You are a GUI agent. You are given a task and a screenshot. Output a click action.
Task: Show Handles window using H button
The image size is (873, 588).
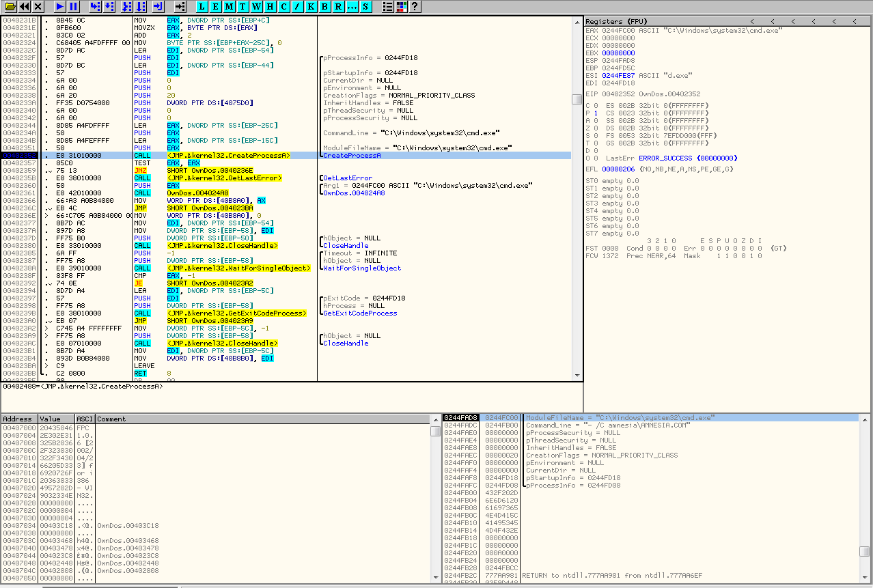(x=270, y=7)
